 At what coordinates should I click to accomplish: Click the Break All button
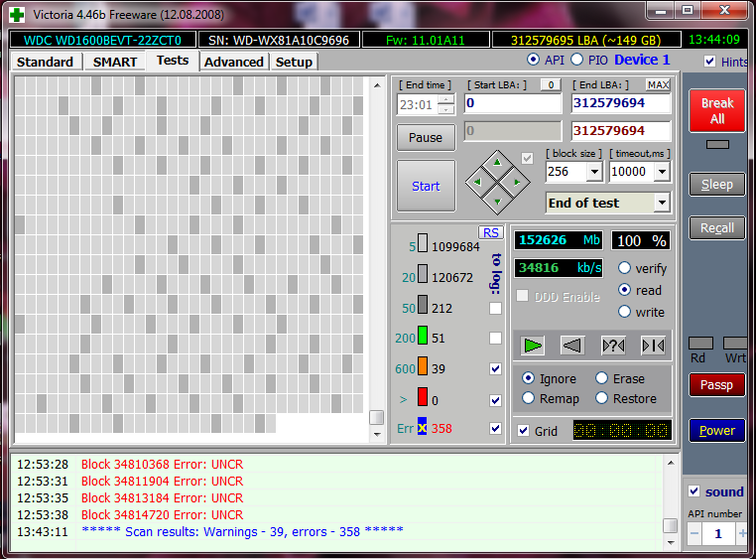pyautogui.click(x=717, y=111)
